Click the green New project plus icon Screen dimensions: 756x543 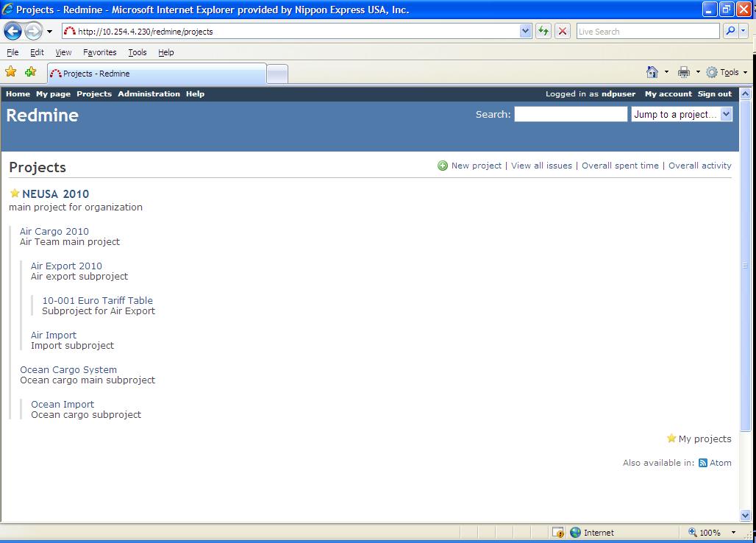tap(443, 166)
